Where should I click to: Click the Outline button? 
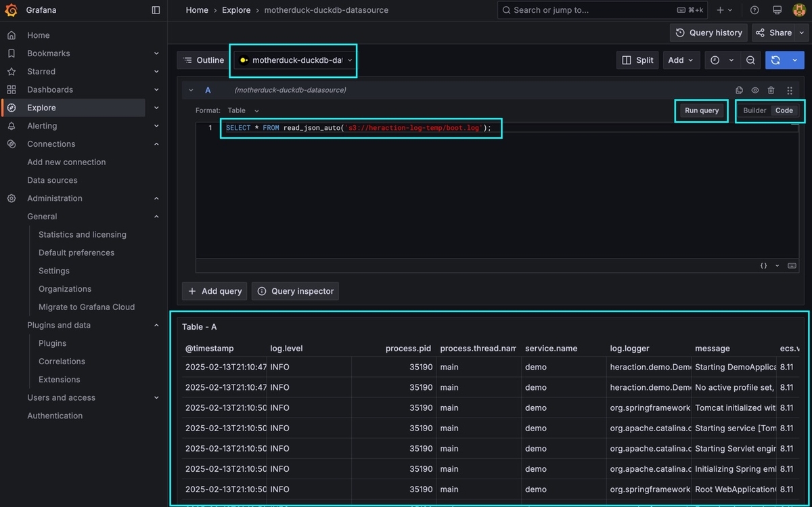204,60
